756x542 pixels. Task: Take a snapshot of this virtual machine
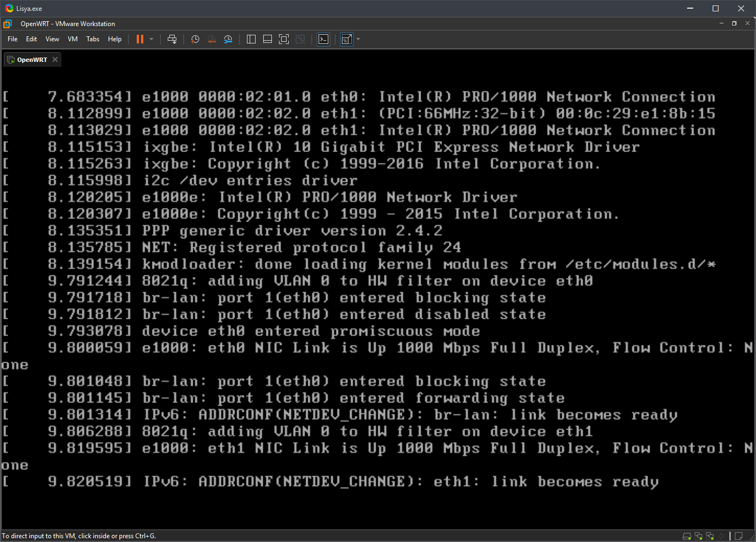[x=195, y=39]
